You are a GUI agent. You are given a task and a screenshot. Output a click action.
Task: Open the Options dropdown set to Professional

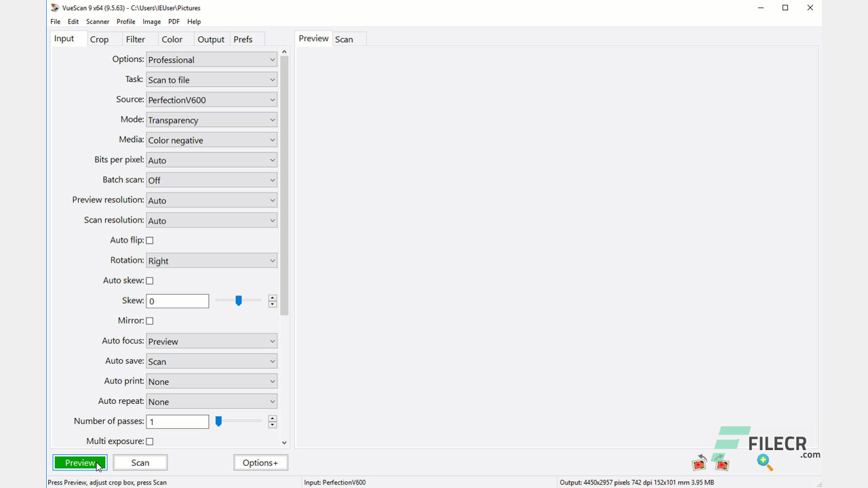point(212,60)
